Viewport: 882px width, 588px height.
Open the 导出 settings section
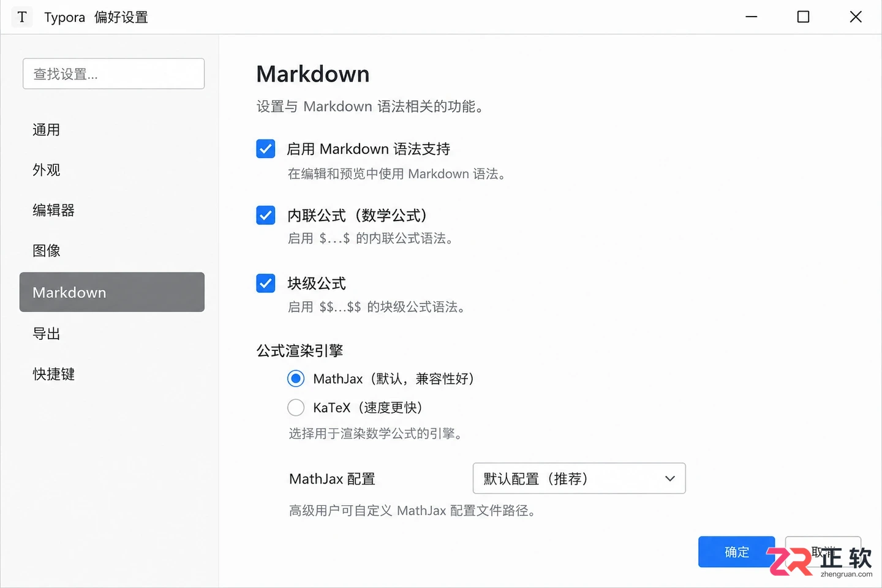[x=46, y=334]
